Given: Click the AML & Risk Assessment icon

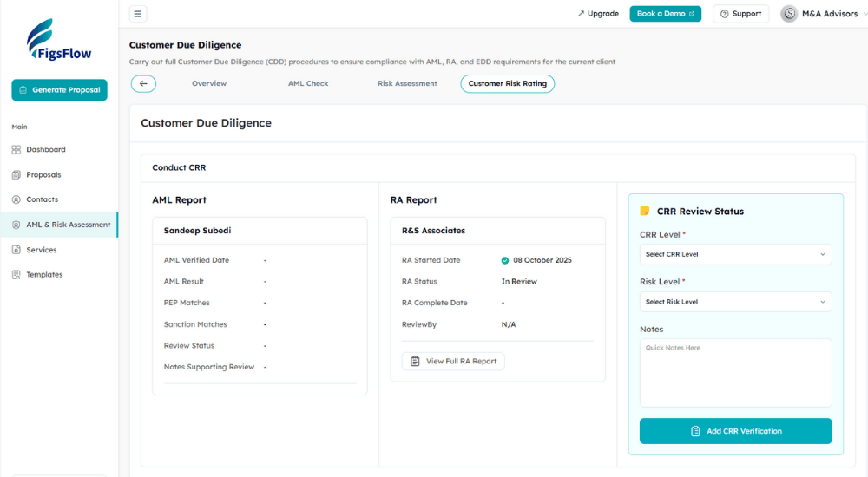Looking at the screenshot, I should pos(16,225).
